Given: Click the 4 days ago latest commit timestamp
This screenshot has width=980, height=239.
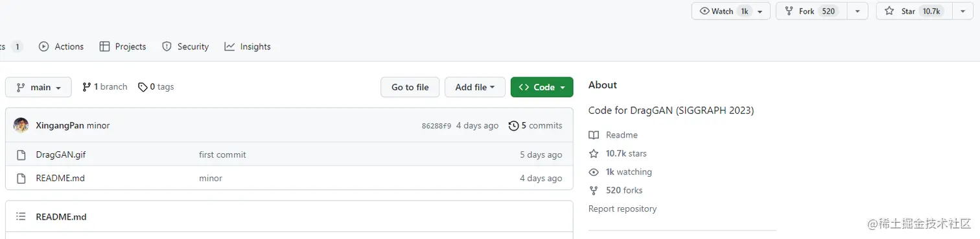Looking at the screenshot, I should pyautogui.click(x=478, y=126).
